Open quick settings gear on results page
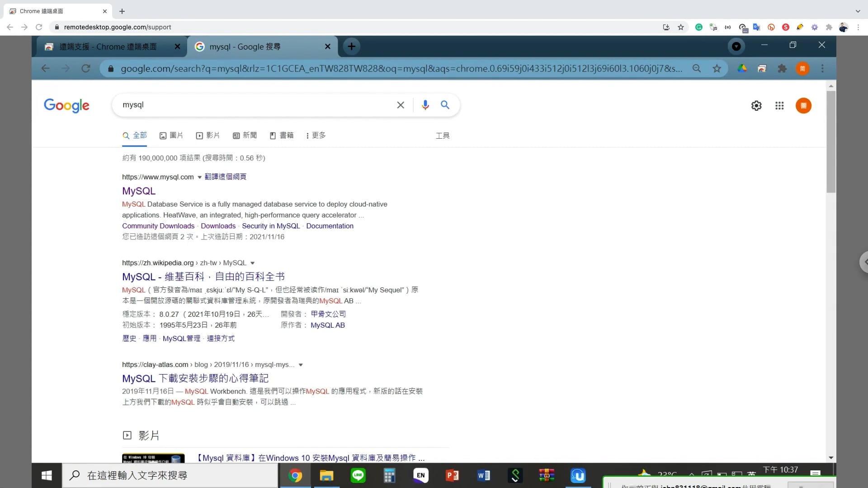 (x=756, y=105)
